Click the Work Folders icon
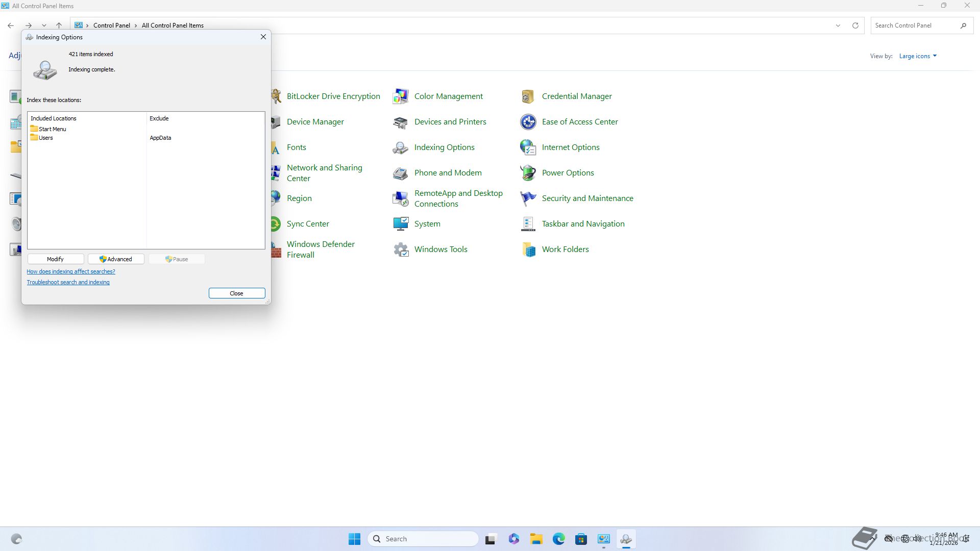980x551 pixels. coord(528,249)
